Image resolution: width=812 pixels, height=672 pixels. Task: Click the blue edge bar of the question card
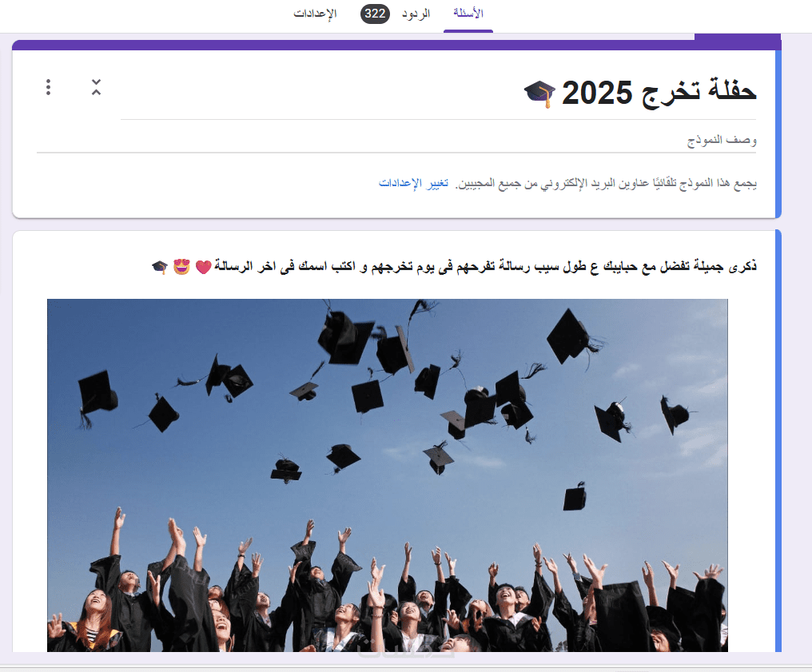778,441
